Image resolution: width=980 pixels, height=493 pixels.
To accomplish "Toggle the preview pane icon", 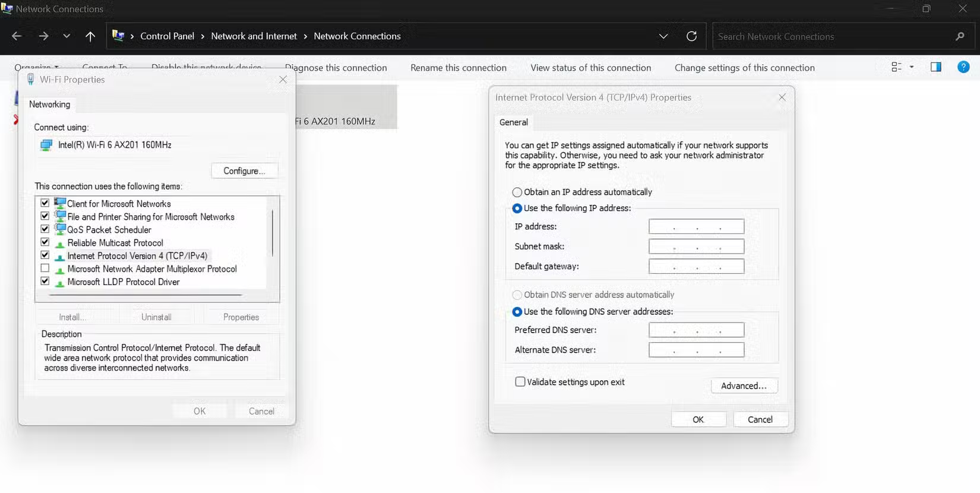I will (x=936, y=67).
